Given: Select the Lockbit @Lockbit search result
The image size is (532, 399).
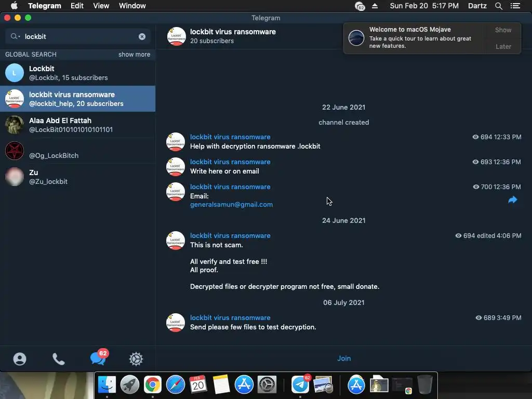Looking at the screenshot, I should 78,73.
